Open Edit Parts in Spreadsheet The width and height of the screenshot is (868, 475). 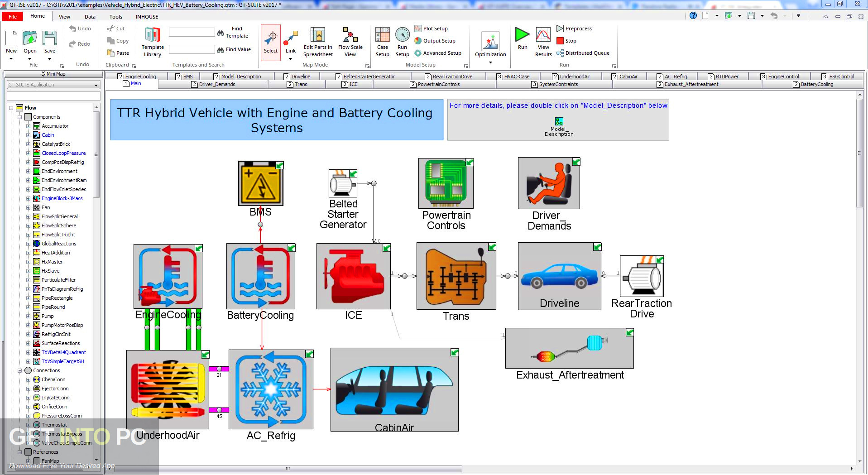(318, 42)
